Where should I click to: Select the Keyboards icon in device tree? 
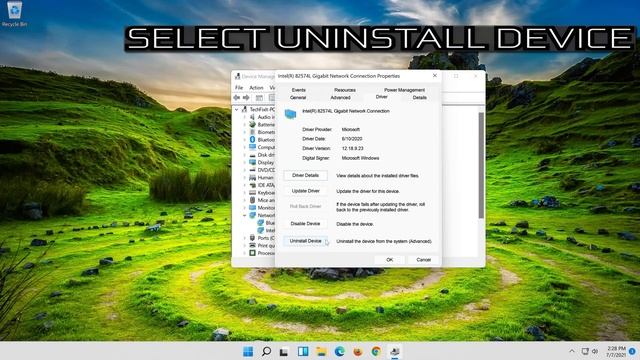pyautogui.click(x=253, y=193)
